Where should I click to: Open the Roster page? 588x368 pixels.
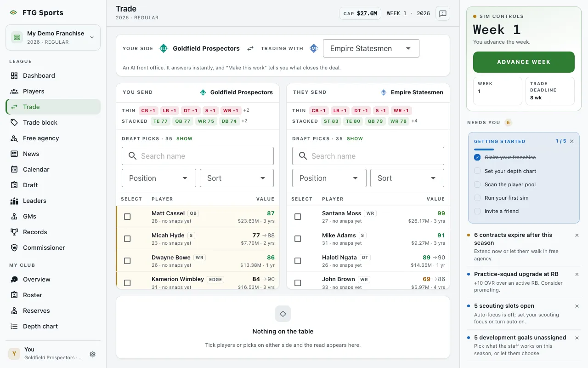(x=53, y=295)
